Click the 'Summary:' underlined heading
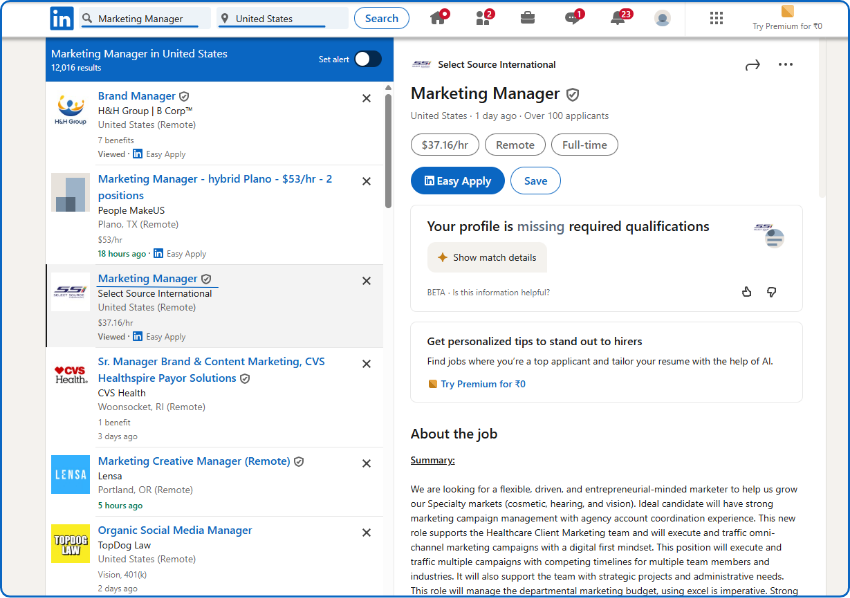Viewport: 850px width, 598px height. [x=433, y=460]
